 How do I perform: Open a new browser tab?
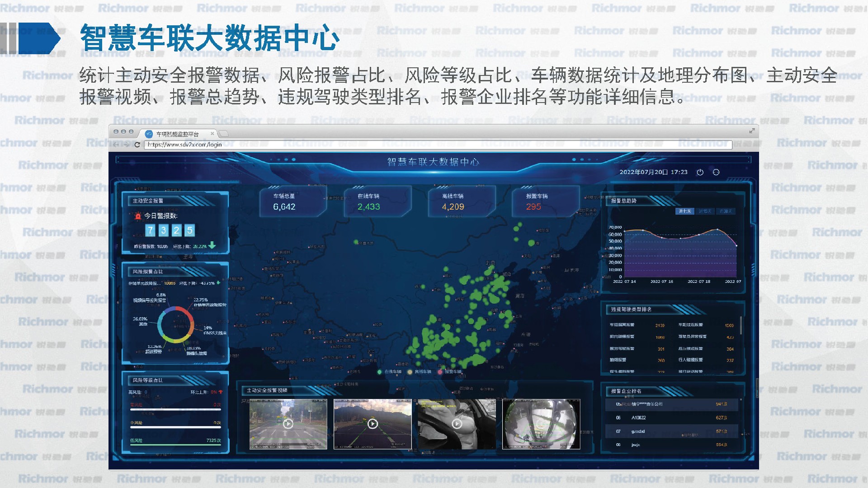pyautogui.click(x=224, y=134)
